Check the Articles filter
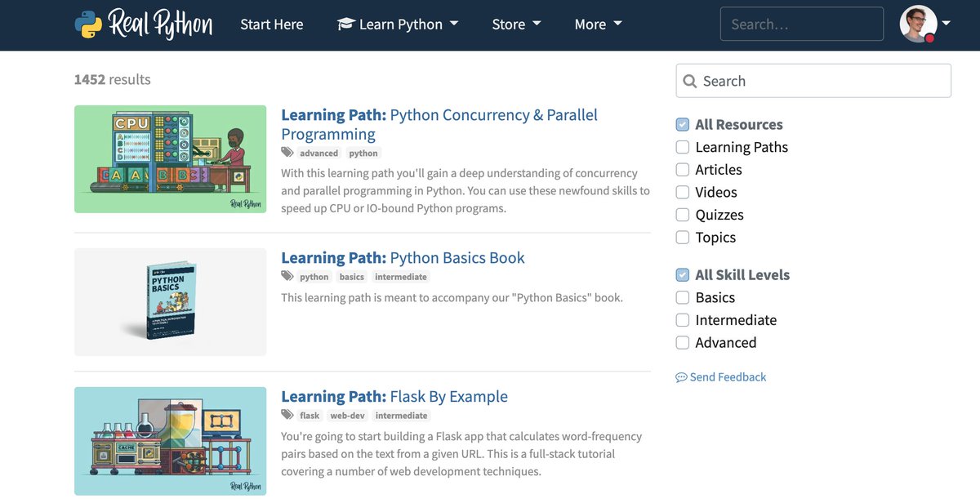Screen dimensions: 980x503 pyautogui.click(x=683, y=170)
